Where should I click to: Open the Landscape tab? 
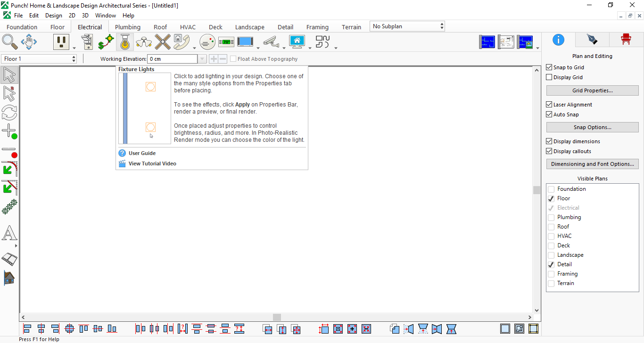250,27
